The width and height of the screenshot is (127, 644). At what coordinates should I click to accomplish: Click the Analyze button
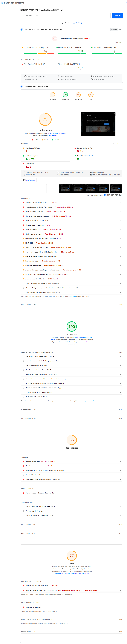[x=117, y=16]
